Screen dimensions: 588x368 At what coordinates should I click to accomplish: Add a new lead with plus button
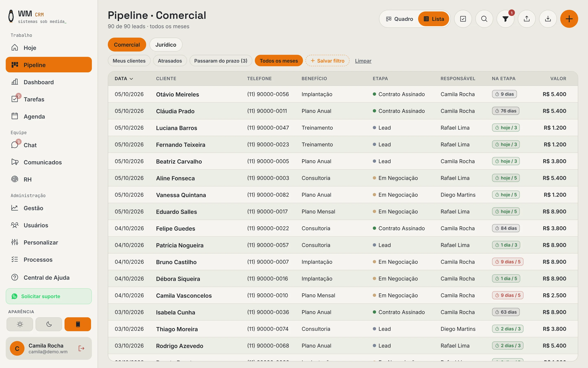click(569, 19)
